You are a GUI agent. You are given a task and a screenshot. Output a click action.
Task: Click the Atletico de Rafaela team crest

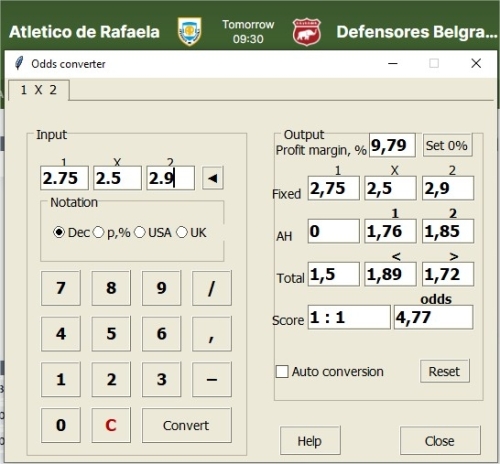[189, 32]
